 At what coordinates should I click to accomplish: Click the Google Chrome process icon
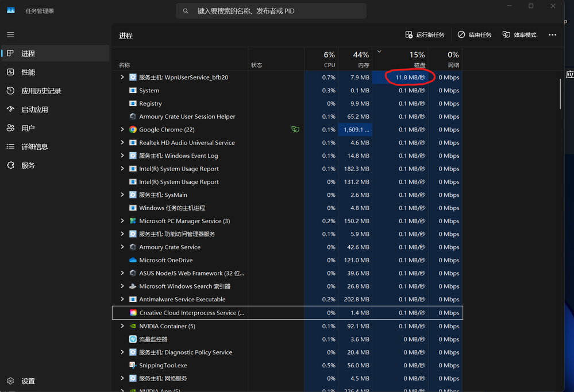133,130
